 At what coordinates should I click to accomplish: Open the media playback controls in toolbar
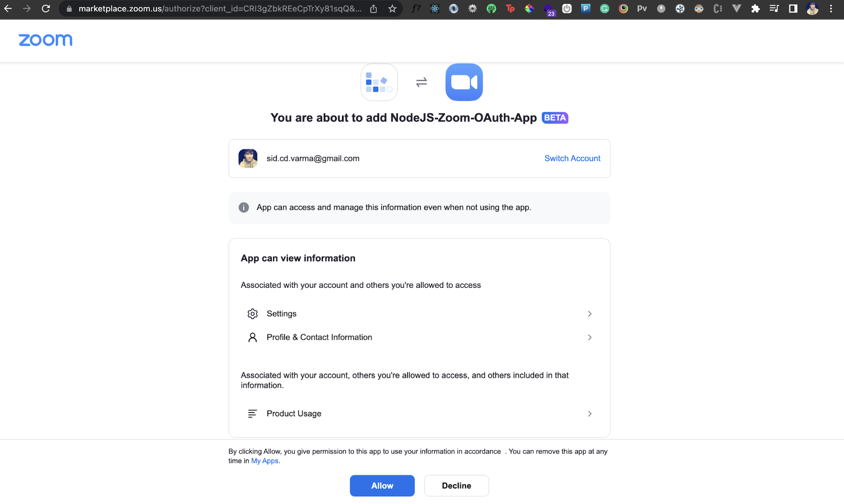[773, 8]
